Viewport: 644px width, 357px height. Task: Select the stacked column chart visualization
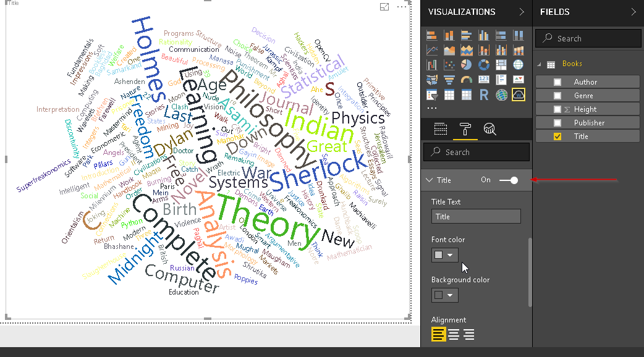449,36
